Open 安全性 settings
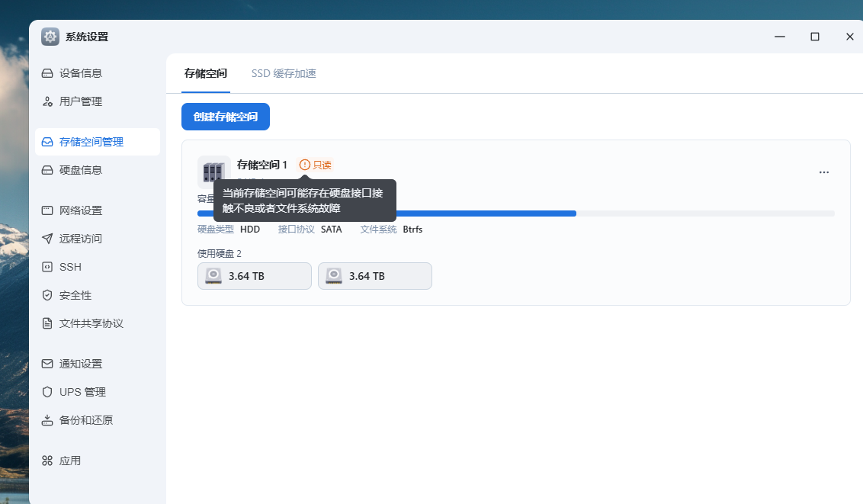 click(x=98, y=295)
